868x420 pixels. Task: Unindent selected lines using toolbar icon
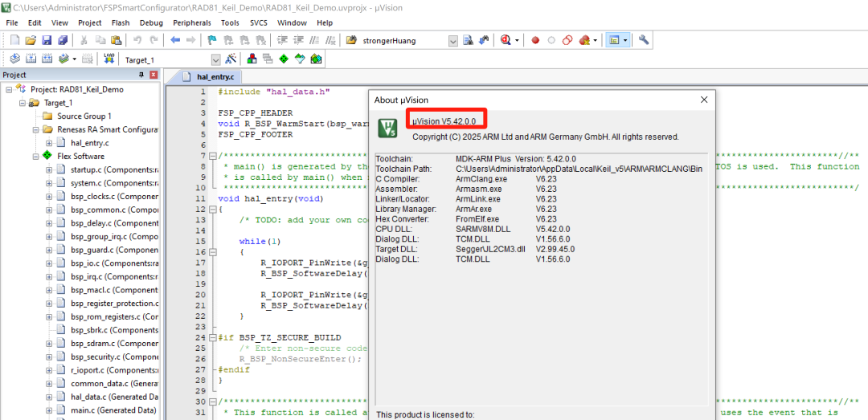tap(298, 40)
